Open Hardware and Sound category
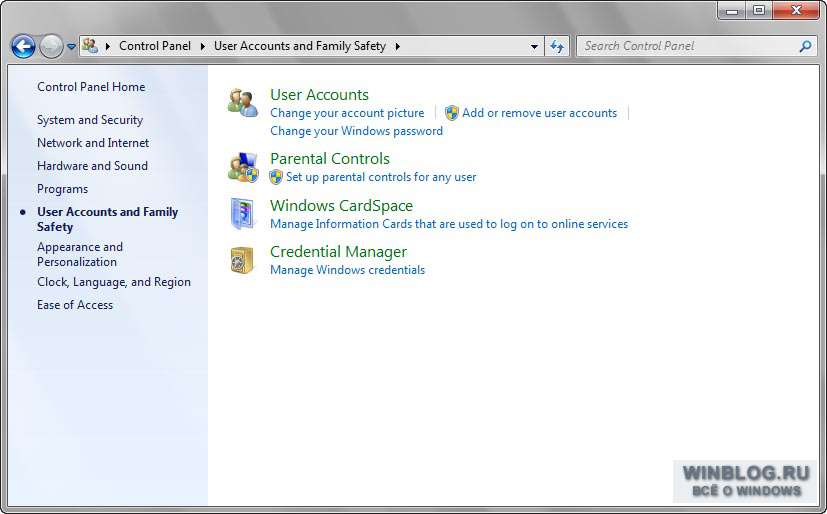This screenshot has height=514, width=827. [92, 166]
